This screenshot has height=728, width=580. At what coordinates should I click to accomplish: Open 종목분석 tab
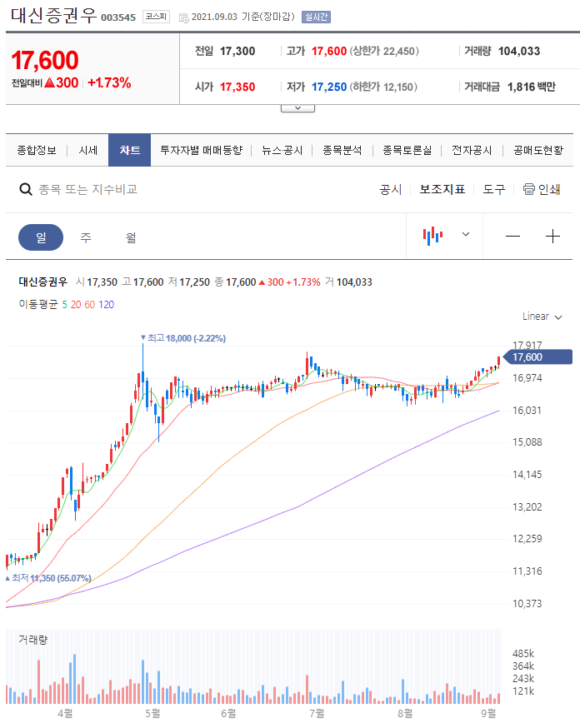(342, 150)
